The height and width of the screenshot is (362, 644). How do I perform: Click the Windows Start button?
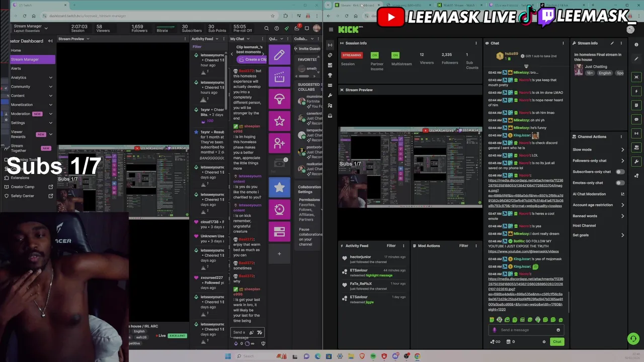[x=228, y=356]
